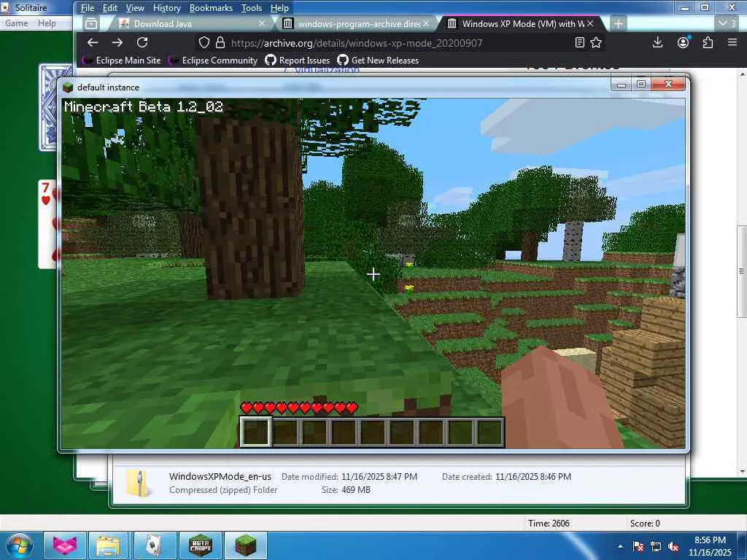This screenshot has width=747, height=560.
Task: Select the first Minecraft hotbar slot
Action: pyautogui.click(x=256, y=432)
